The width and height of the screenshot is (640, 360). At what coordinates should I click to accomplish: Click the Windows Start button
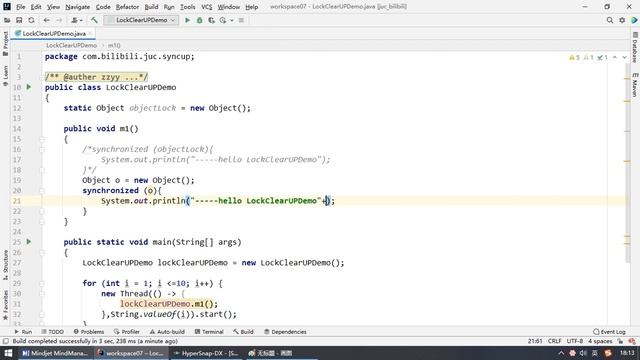(8, 353)
